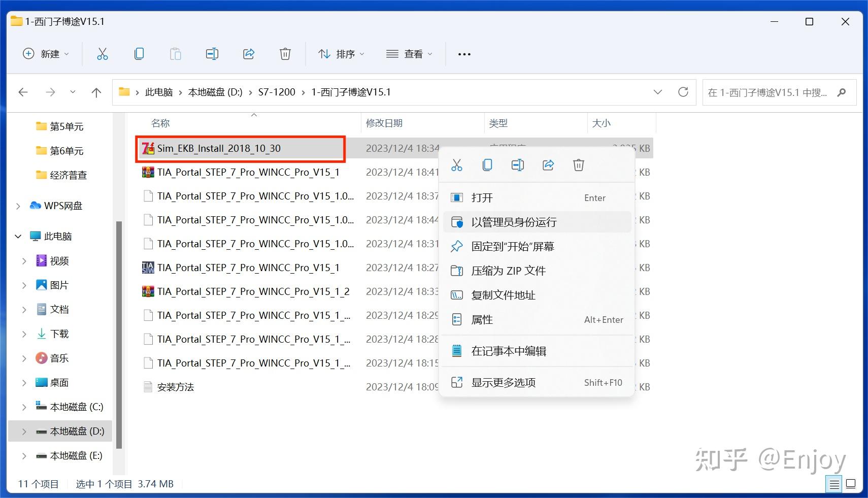The height and width of the screenshot is (498, 868).
Task: Refresh the folder with the refresh icon
Action: click(x=684, y=92)
